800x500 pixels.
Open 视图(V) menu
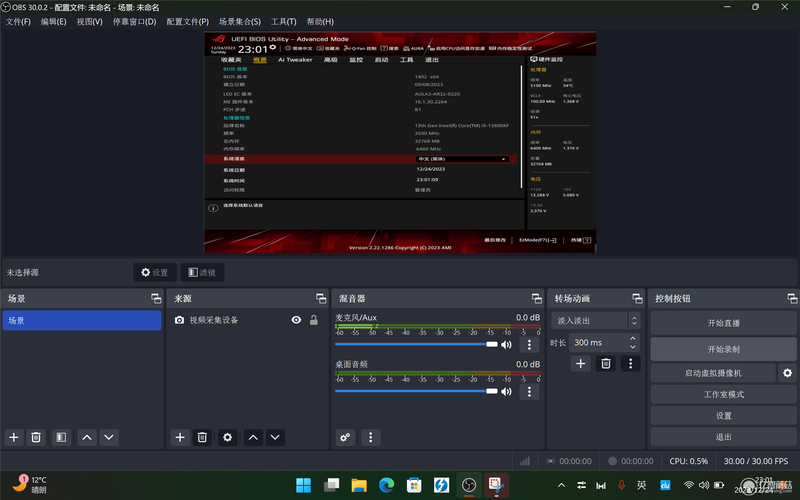90,21
